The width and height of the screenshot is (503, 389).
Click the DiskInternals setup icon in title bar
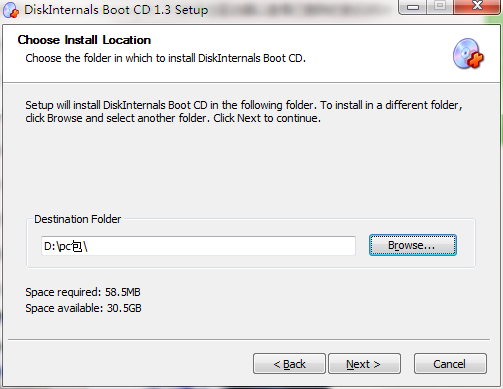(x=11, y=10)
